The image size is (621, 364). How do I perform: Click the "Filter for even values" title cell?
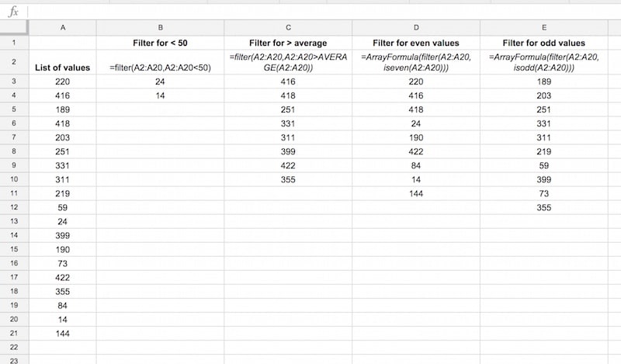[x=415, y=43]
